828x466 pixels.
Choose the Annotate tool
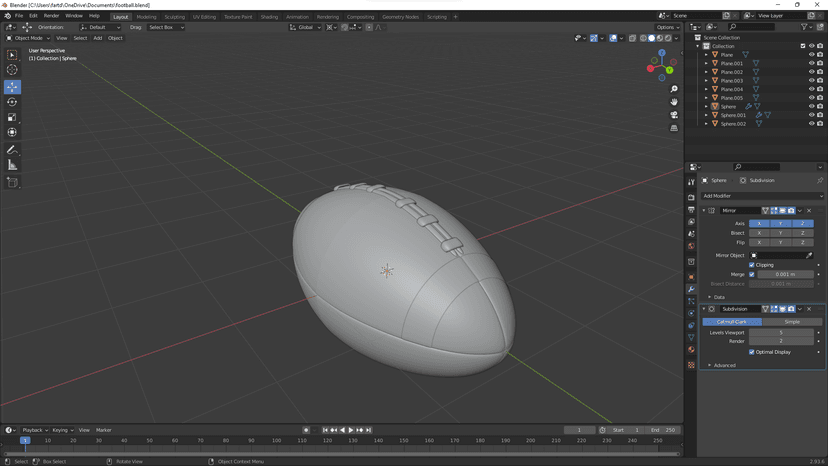click(12, 150)
